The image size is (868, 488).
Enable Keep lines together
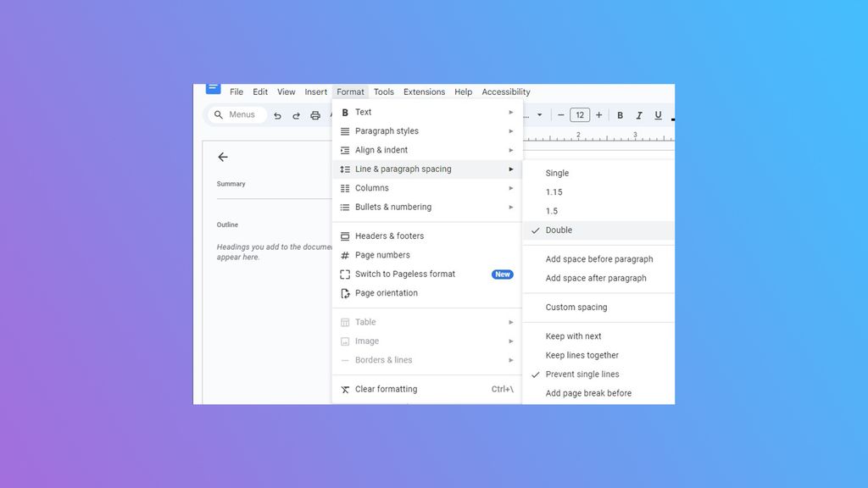pos(581,355)
